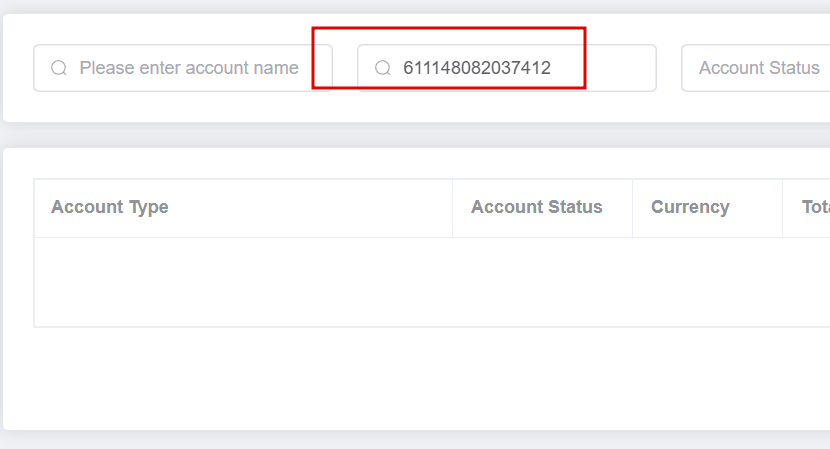Click the word 'Type' in the first column header
Screen dimensions: 830x449
[x=149, y=208]
